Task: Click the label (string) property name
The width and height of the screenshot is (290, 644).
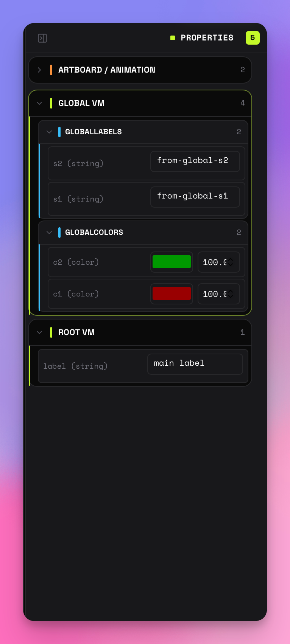Action: click(x=75, y=366)
